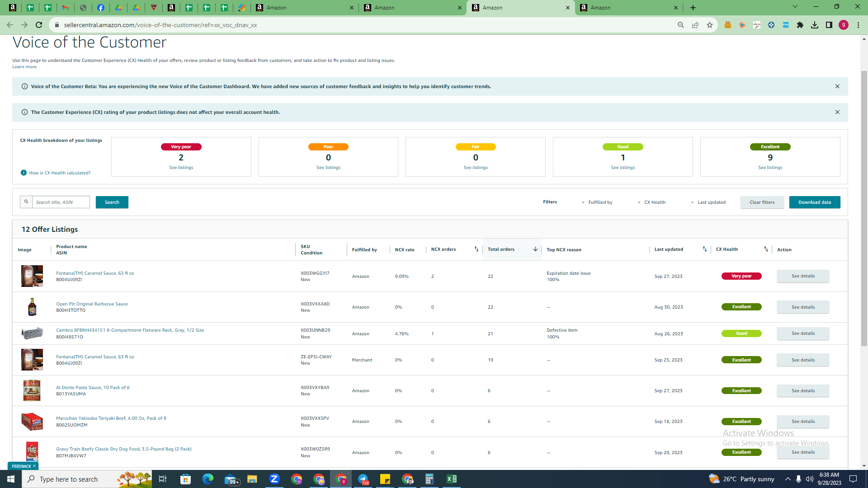The width and height of the screenshot is (868, 488).
Task: See listings under Very poor
Action: [x=181, y=168]
